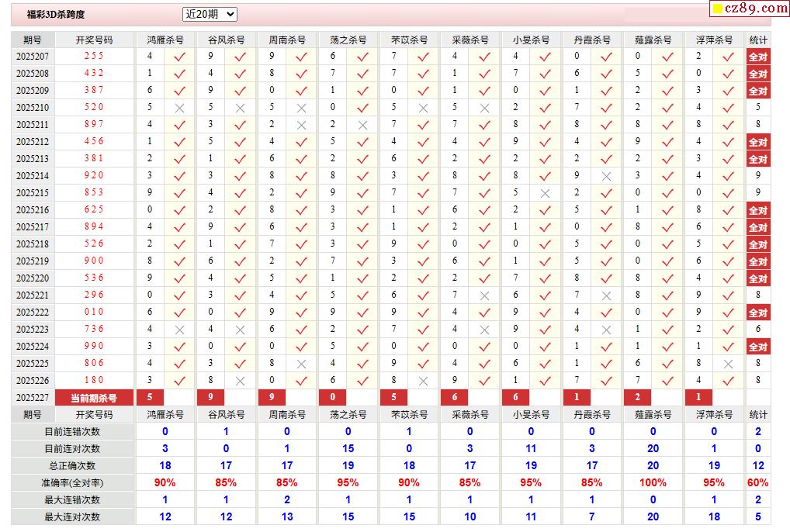This screenshot has width=790, height=532.
Task: Click the X mark for 周南杀号 in row 2025225
Action: click(301, 364)
